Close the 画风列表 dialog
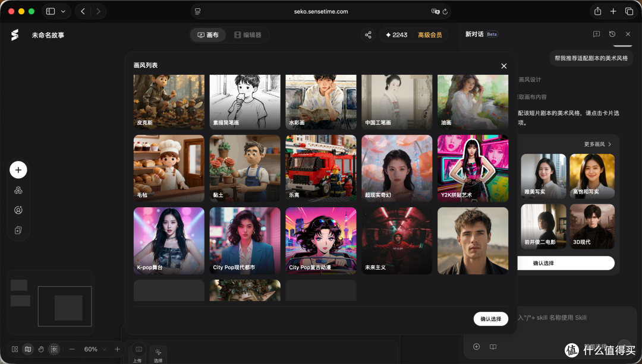 [x=503, y=66]
